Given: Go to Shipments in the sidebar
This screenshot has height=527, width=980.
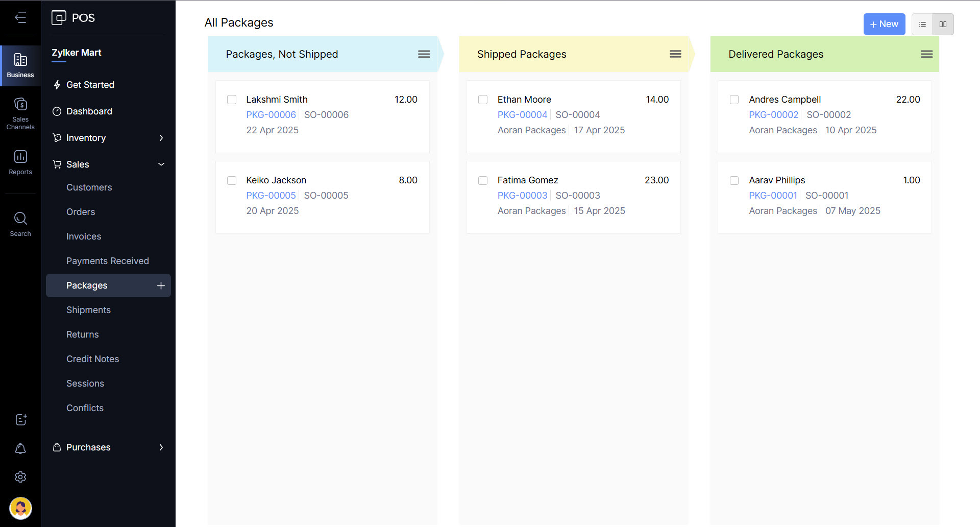Looking at the screenshot, I should point(88,310).
